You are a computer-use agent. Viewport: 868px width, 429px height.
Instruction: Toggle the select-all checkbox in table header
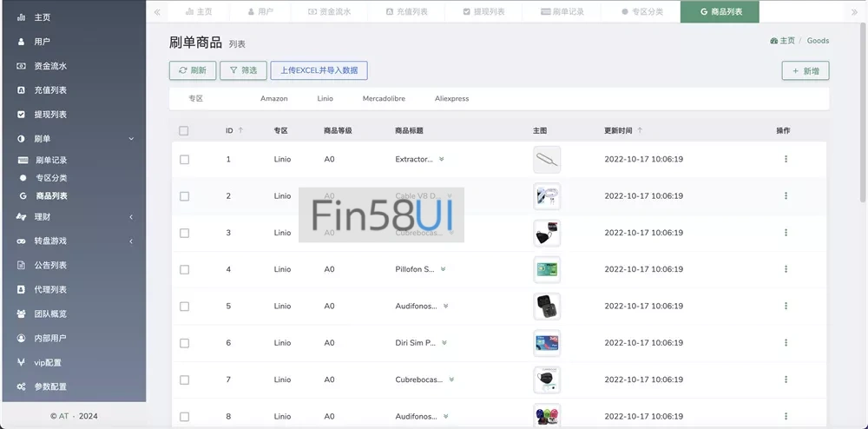[183, 131]
